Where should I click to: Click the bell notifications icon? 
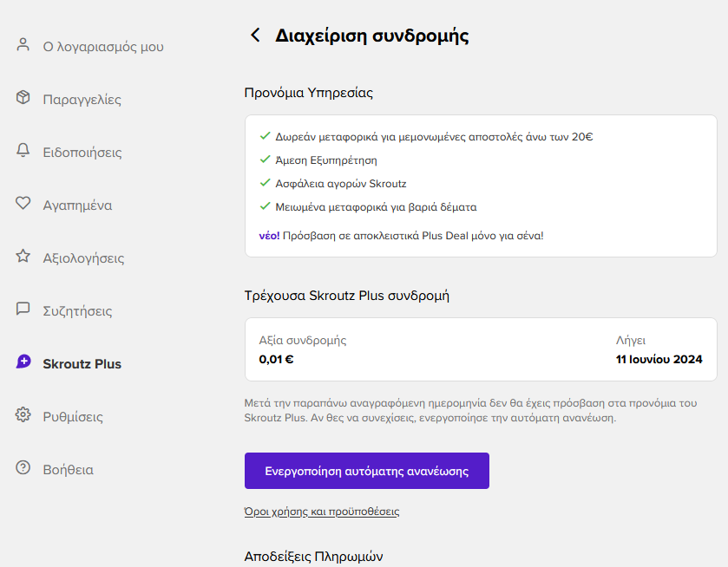point(23,150)
